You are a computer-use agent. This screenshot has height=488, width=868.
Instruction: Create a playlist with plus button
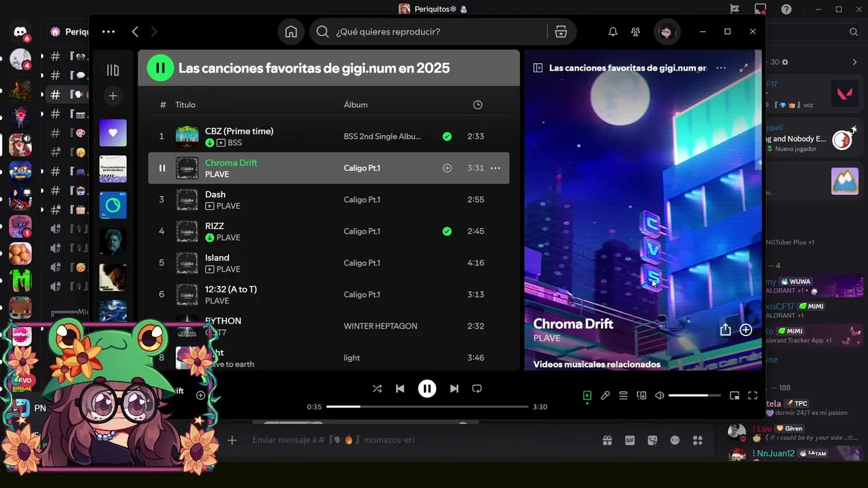tap(113, 96)
